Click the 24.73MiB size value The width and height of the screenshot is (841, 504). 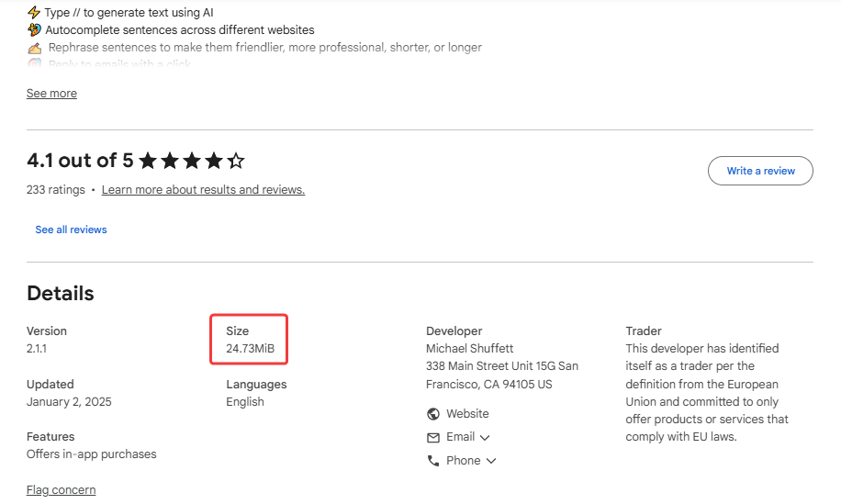[250, 349]
